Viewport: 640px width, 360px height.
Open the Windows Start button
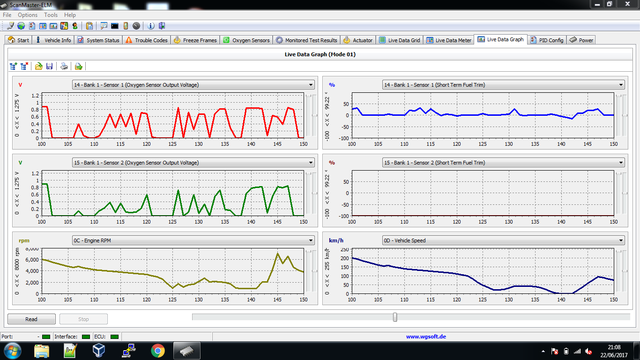point(12,351)
